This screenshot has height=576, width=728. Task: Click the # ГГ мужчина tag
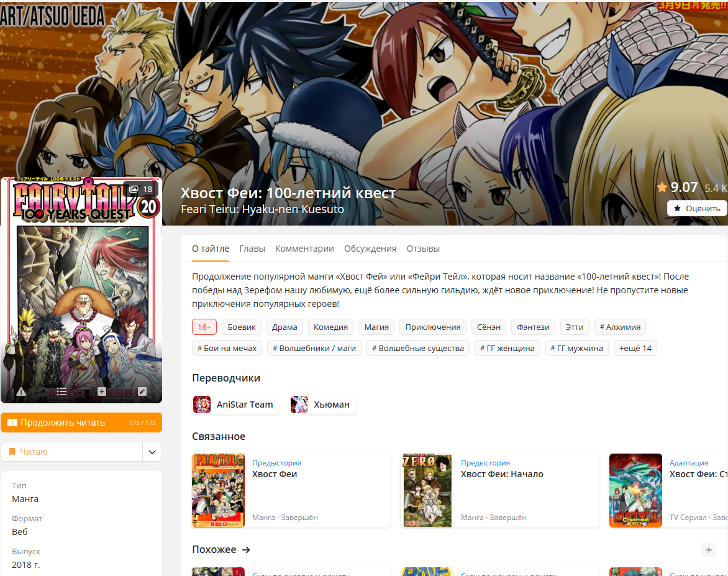pos(576,349)
